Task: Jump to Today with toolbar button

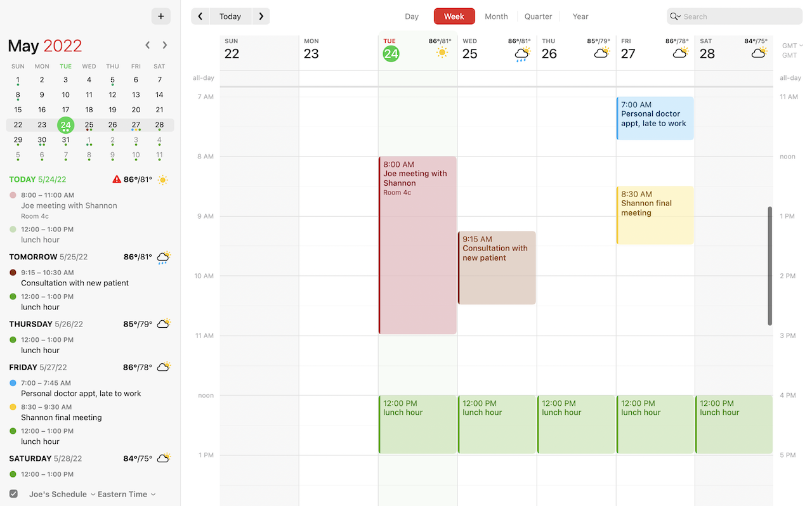Action: click(x=230, y=16)
